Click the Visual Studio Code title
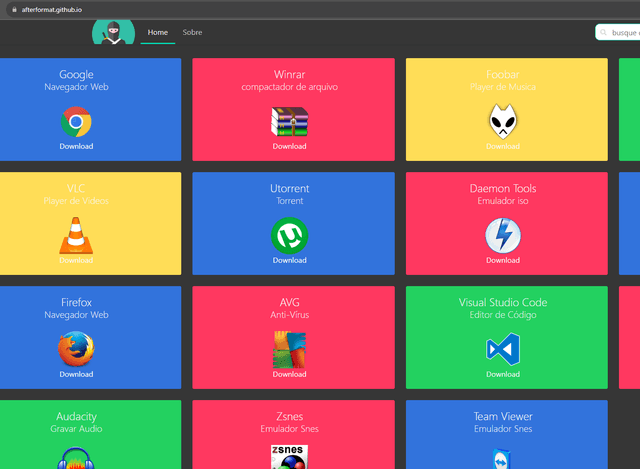This screenshot has width=640, height=469. pyautogui.click(x=503, y=302)
